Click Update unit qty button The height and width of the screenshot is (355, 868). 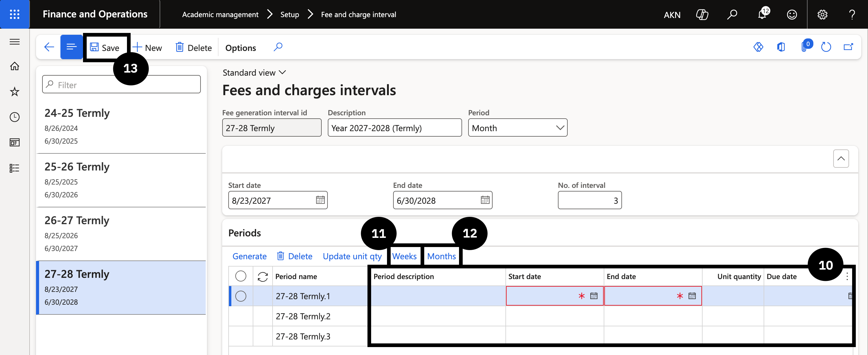[x=352, y=256]
